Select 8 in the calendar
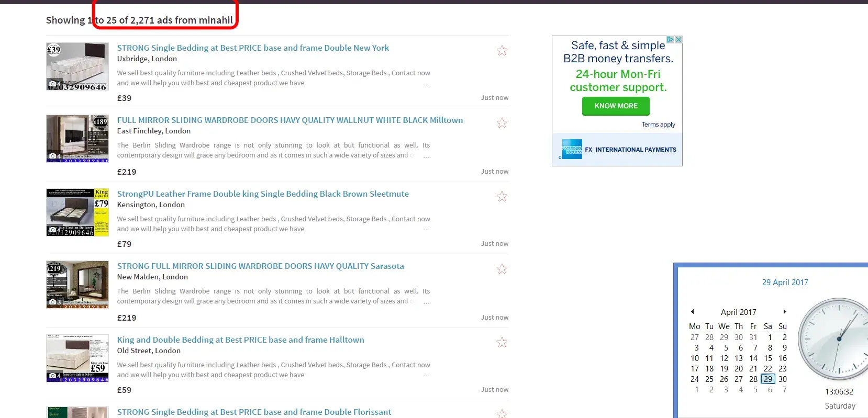This screenshot has height=418, width=868. (x=770, y=348)
